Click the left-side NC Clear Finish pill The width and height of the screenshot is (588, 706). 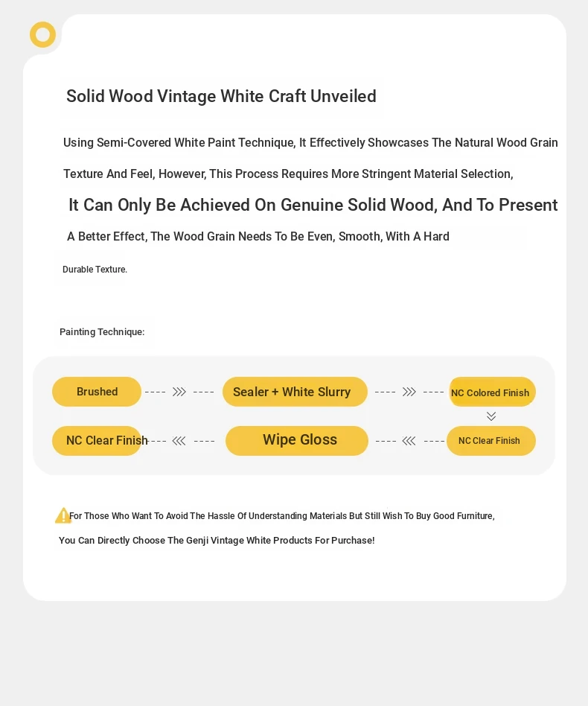pos(97,441)
